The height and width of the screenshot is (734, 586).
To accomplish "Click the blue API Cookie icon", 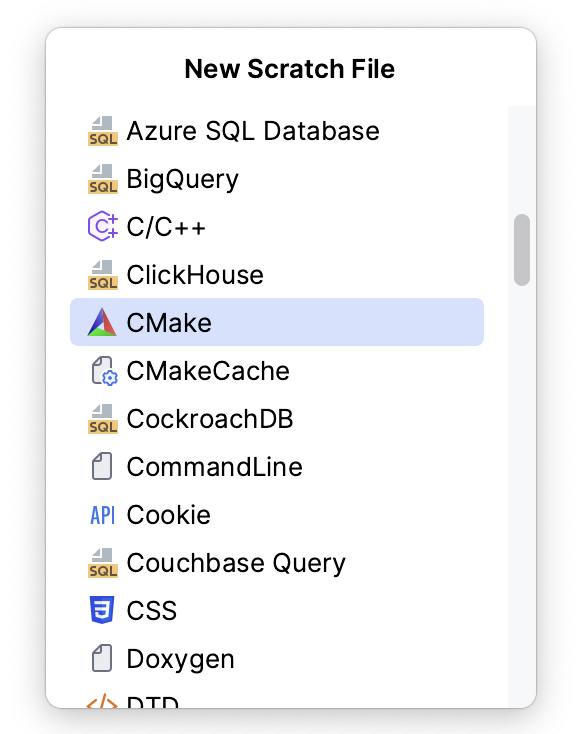I will (103, 515).
